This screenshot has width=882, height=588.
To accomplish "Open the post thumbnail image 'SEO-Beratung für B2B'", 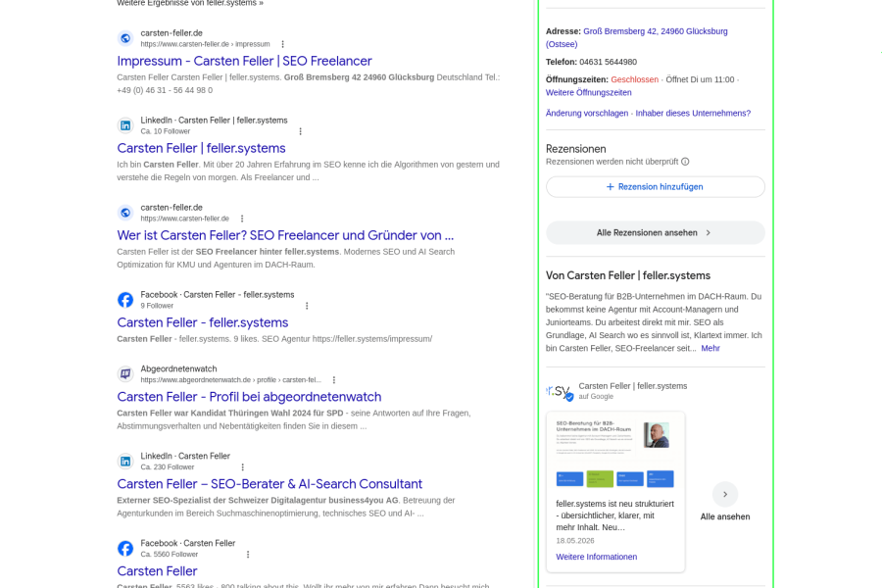I will coord(615,454).
